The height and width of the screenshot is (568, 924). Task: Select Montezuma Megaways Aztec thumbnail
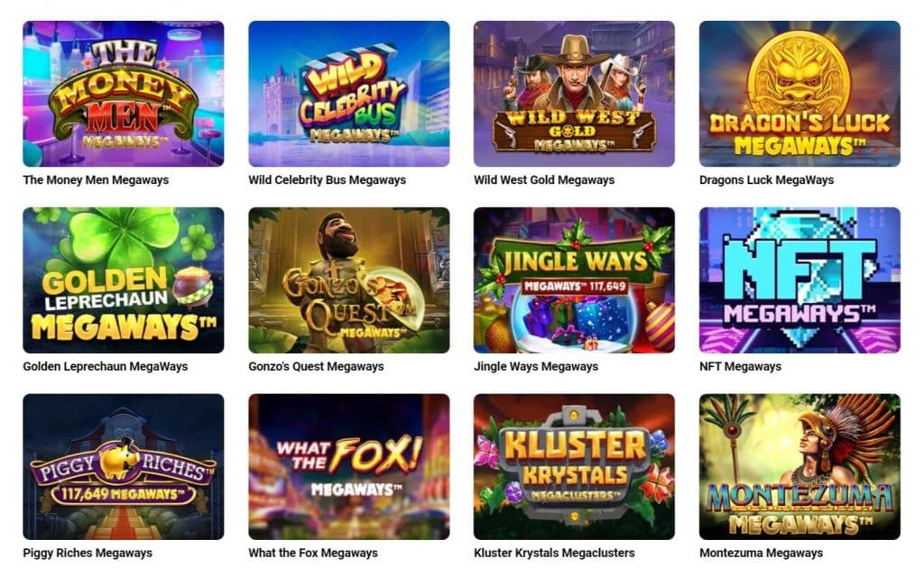(799, 467)
